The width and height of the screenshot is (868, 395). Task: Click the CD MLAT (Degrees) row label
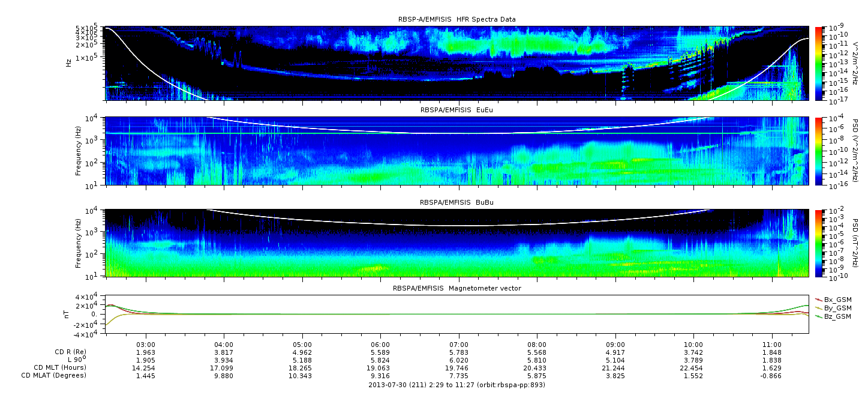tap(55, 375)
